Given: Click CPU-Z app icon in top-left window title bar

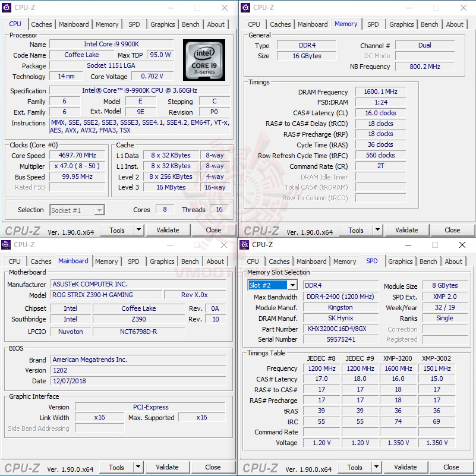Looking at the screenshot, I should (7, 8).
